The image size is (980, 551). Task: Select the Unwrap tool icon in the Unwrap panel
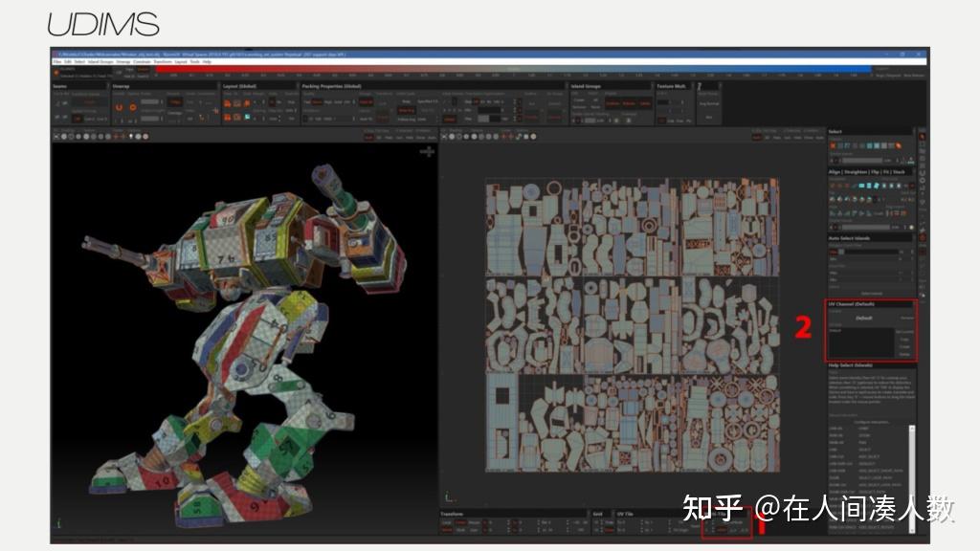pyautogui.click(x=118, y=107)
